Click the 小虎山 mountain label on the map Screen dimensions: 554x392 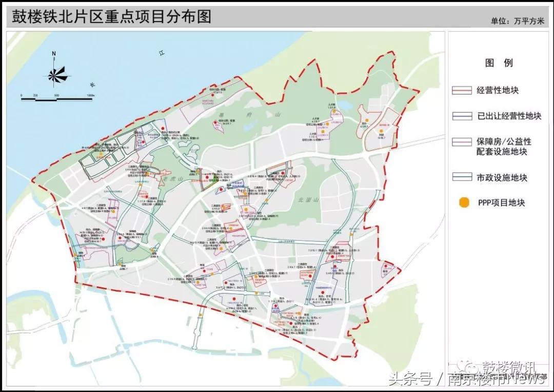(x=174, y=178)
